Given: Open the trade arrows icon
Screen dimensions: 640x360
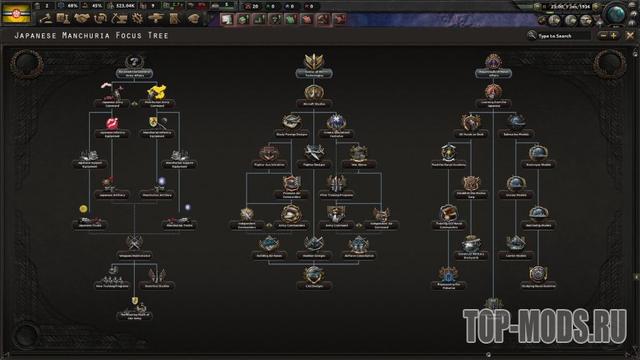Looking at the screenshot, I should tap(100, 18).
